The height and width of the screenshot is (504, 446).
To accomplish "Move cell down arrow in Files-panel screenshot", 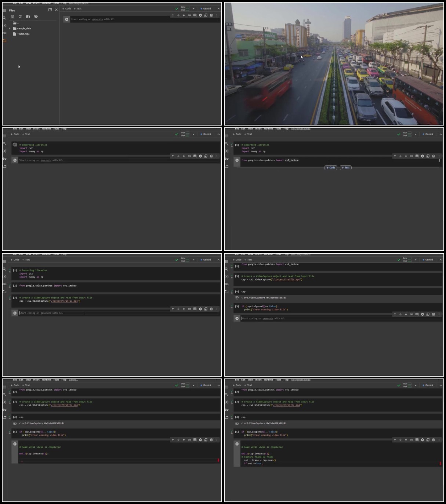I will click(178, 15).
